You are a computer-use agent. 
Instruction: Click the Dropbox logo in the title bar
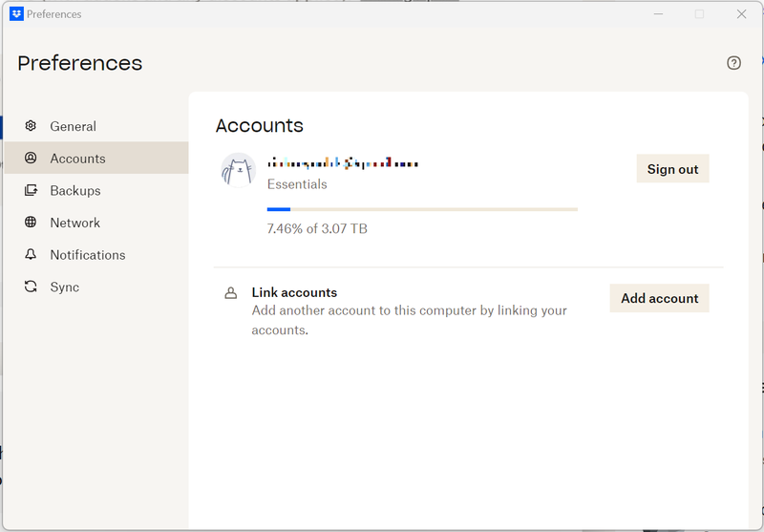coord(16,14)
